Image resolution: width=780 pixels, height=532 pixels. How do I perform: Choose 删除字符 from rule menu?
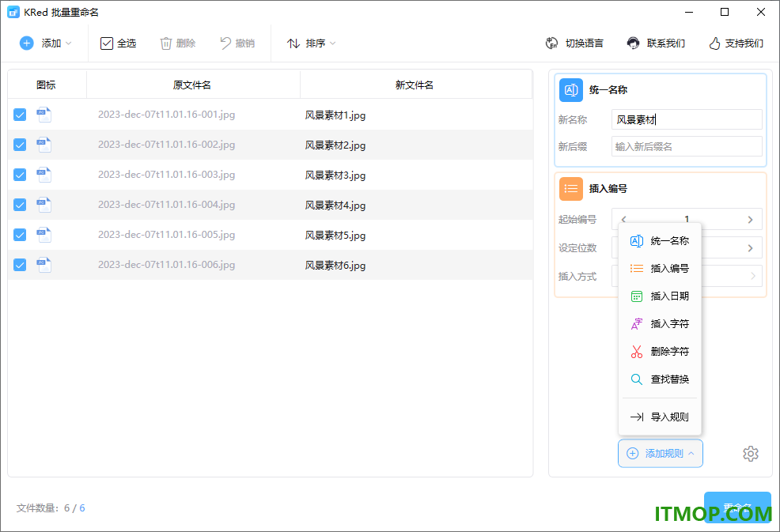click(x=660, y=352)
